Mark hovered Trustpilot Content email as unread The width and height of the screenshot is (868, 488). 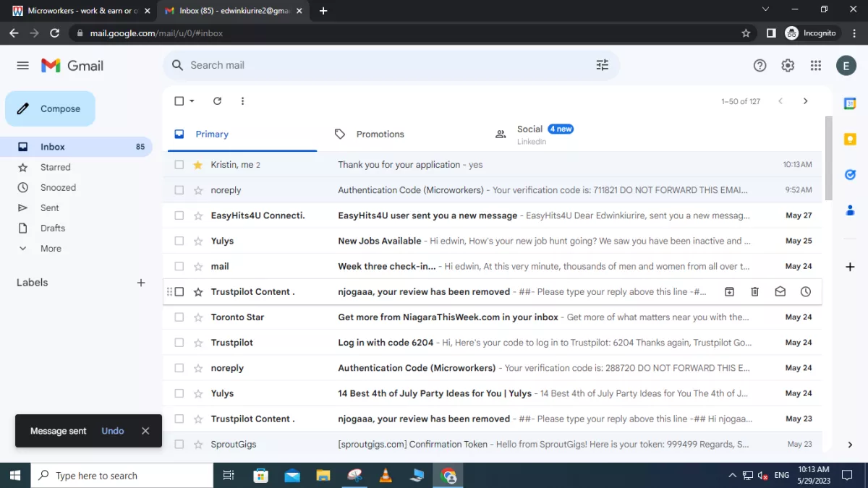[x=780, y=292]
